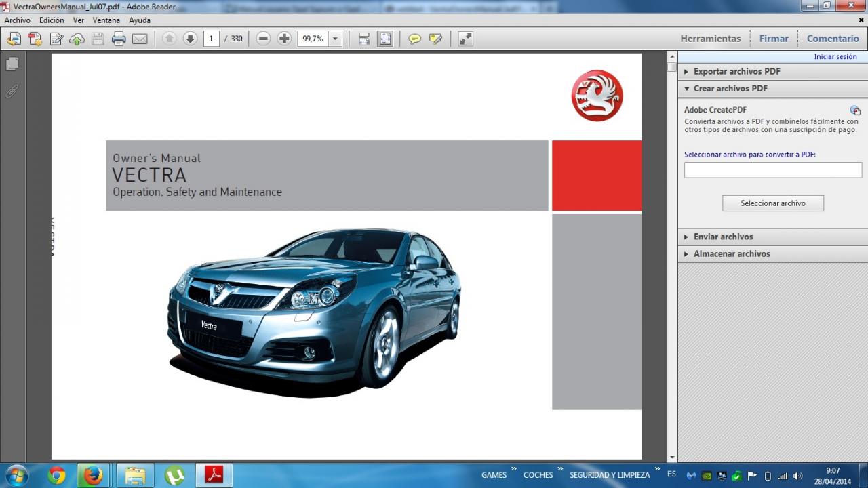Click the zoom in plus button
Screen dimensions: 868x488
284,39
